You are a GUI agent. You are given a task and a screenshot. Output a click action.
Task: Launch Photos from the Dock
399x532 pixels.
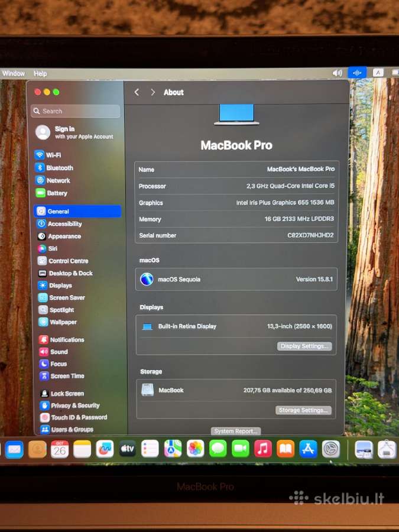point(196,449)
